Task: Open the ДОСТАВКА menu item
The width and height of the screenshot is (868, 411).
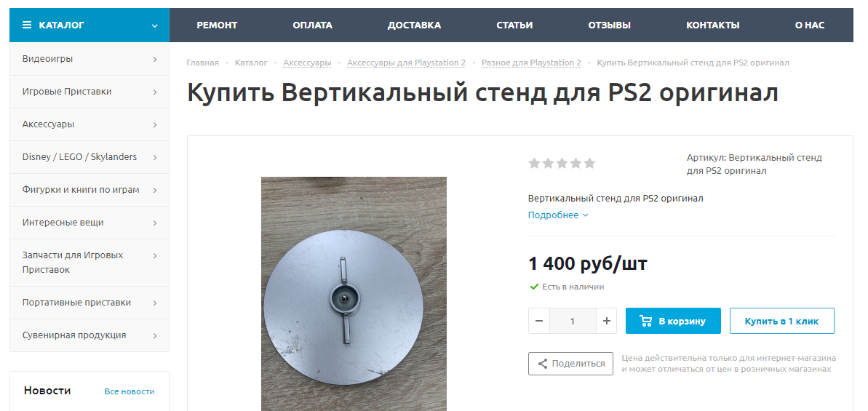Action: [414, 25]
